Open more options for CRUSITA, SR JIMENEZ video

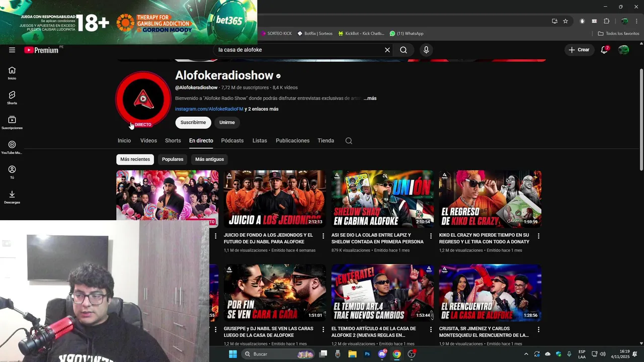[538, 329]
